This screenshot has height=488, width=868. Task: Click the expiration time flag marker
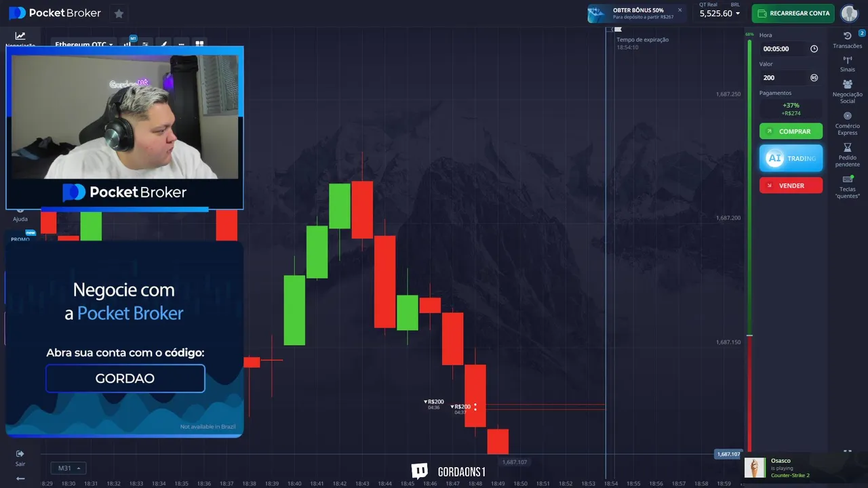point(618,30)
